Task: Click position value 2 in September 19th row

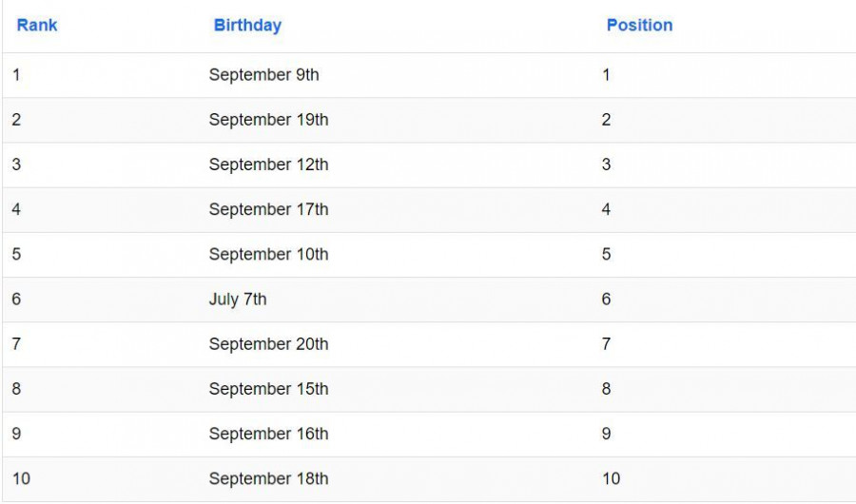Action: (606, 120)
